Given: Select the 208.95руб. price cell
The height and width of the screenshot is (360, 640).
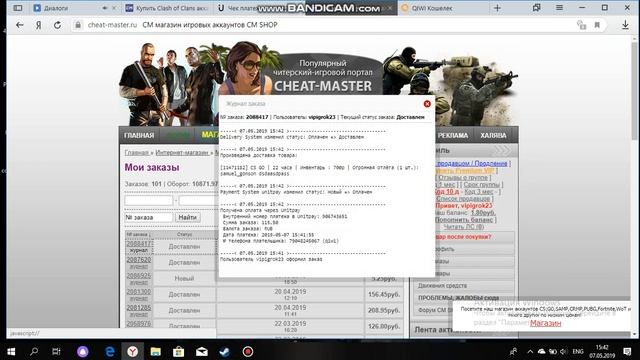Looking at the screenshot, I should (x=383, y=310).
